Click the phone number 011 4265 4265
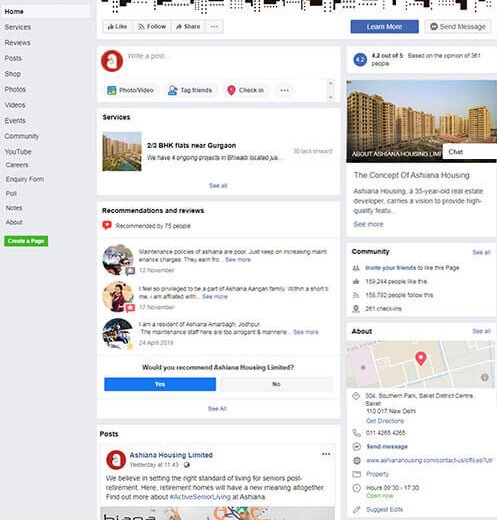The image size is (497, 520). pos(386,433)
